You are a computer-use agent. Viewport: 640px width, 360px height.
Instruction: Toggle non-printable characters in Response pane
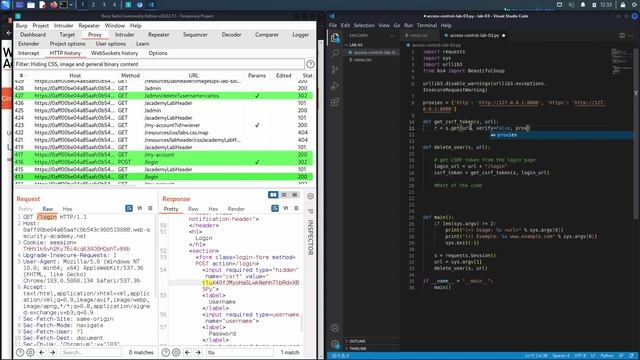pos(286,208)
